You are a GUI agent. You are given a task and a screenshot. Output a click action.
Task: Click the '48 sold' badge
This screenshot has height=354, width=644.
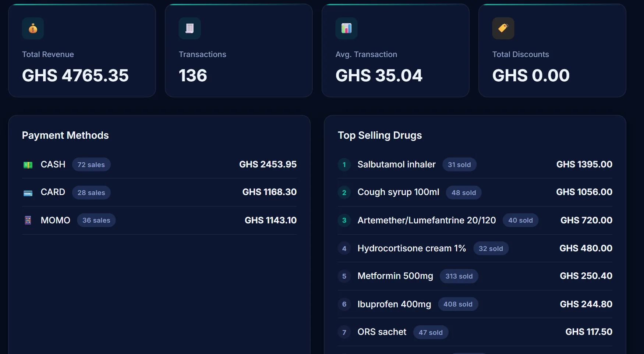point(464,192)
